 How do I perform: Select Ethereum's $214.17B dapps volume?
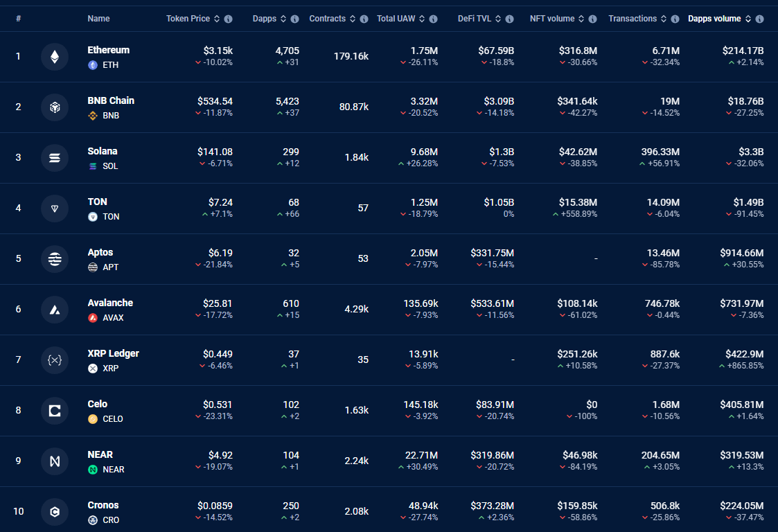coord(743,51)
